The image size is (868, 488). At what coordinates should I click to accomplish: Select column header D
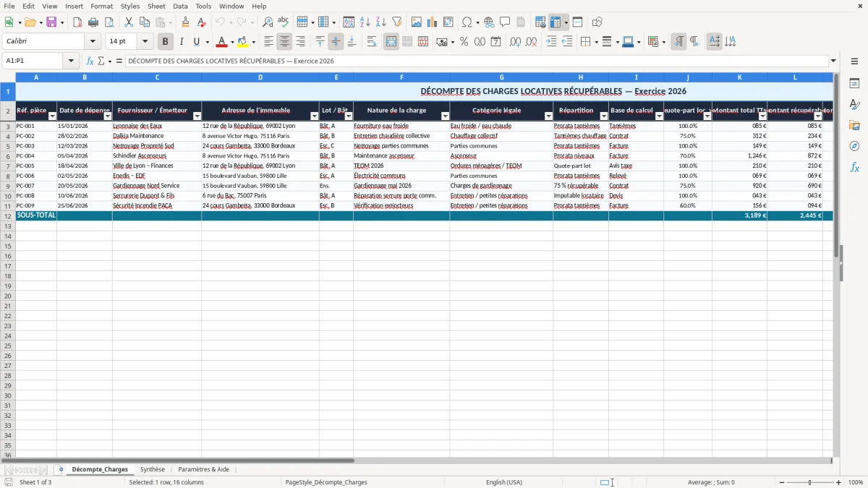tap(260, 77)
